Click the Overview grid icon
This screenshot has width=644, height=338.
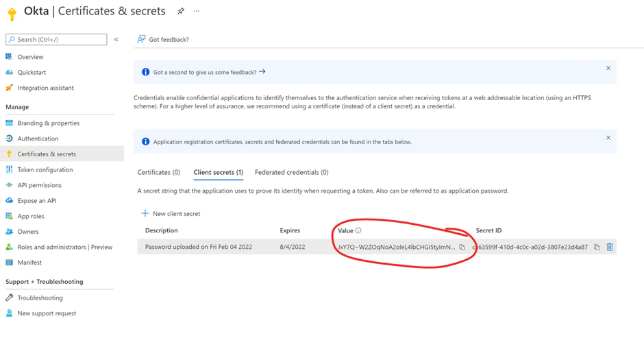9,56
